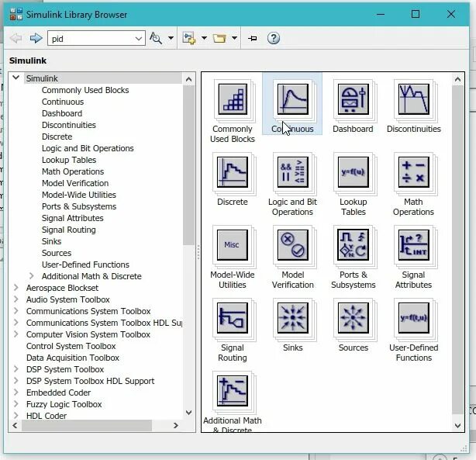The width and height of the screenshot is (476, 460).
Task: Expand the DSP System Toolbox node
Action: [16, 368]
